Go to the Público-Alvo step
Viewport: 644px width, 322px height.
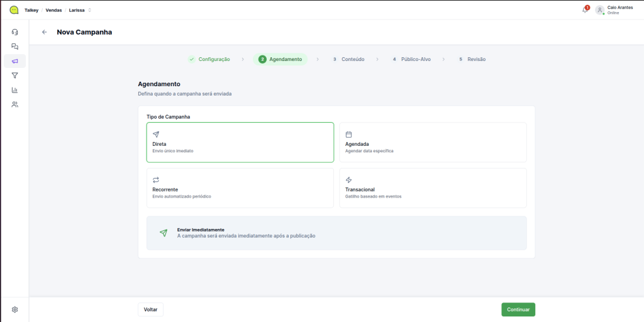411,59
